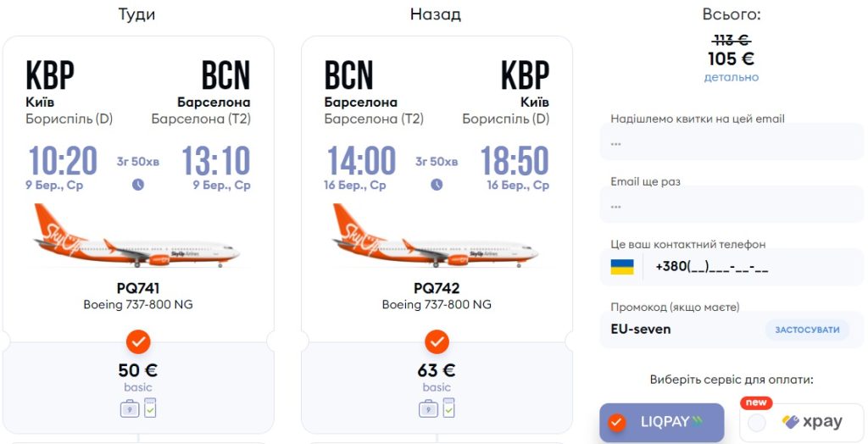Click the check-in document icon under 63 € fare
868x444 pixels.
(x=448, y=408)
